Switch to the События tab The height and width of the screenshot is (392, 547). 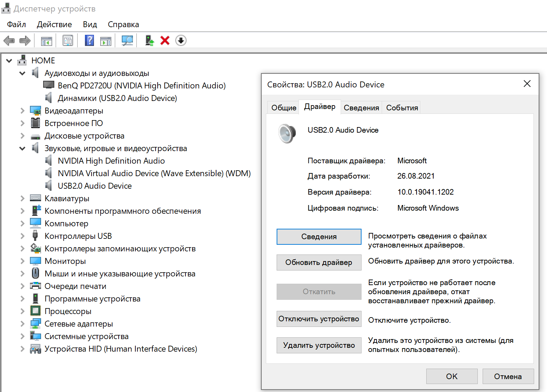402,108
